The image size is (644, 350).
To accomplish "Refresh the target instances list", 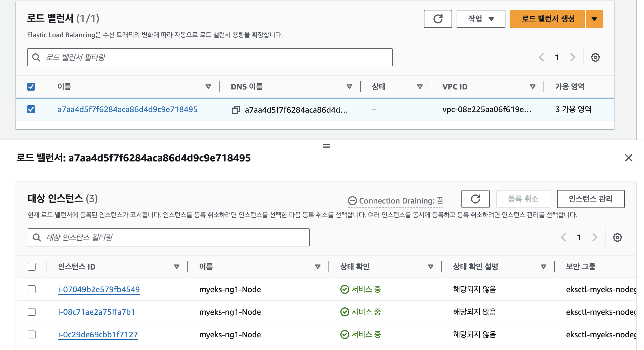I will (x=475, y=199).
